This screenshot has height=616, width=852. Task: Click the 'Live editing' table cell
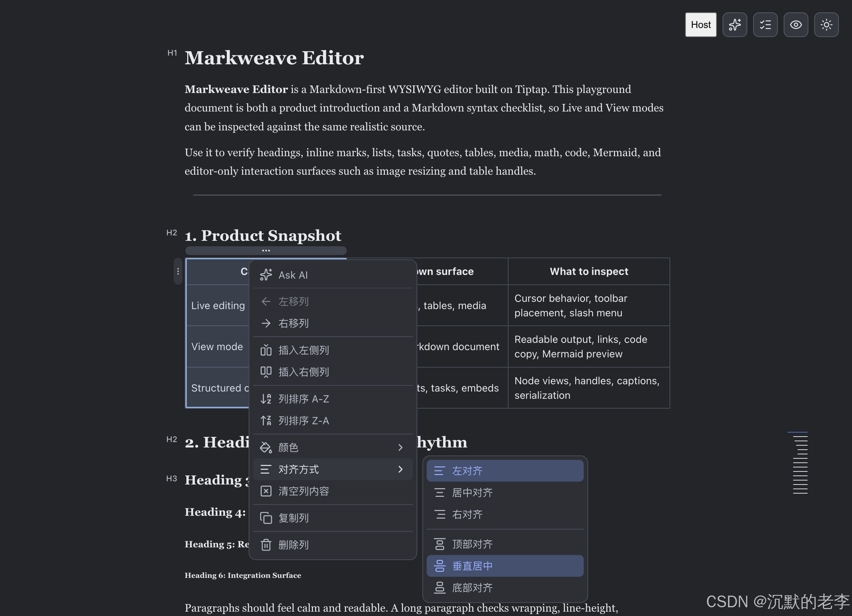[218, 305]
